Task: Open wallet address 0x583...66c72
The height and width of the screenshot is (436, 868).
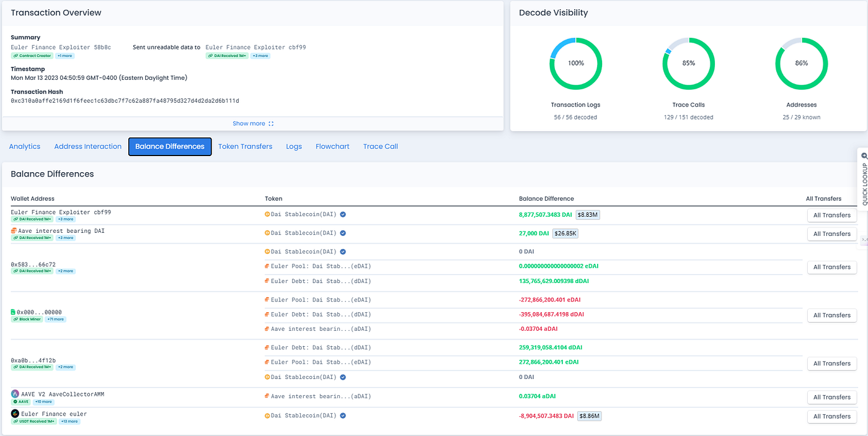Action: (33, 264)
